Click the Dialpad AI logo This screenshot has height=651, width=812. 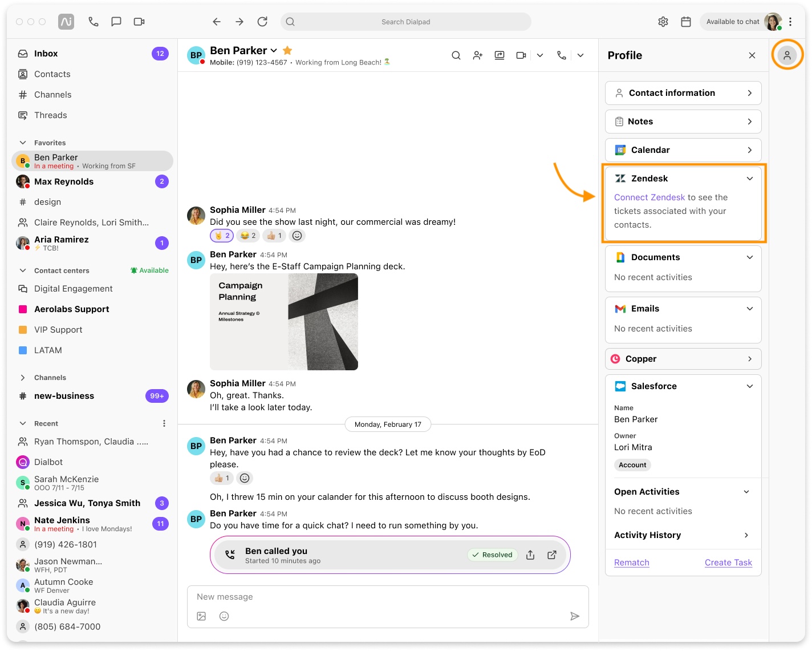(x=66, y=22)
